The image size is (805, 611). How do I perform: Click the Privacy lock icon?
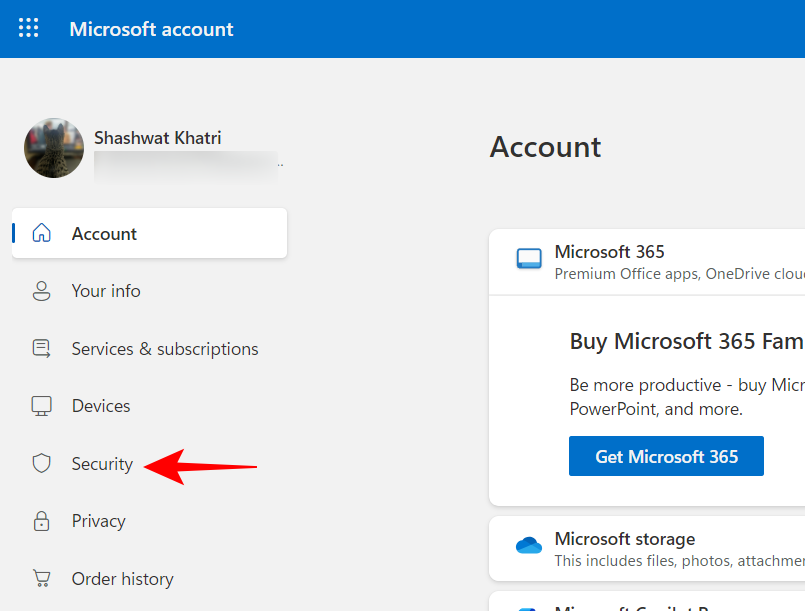pos(42,521)
